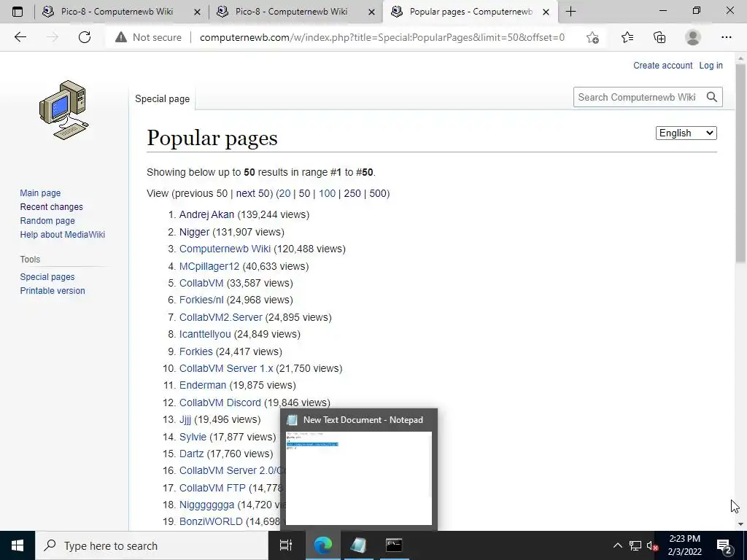Show hidden system tray icons
The width and height of the screenshot is (747, 560).
[x=617, y=545]
